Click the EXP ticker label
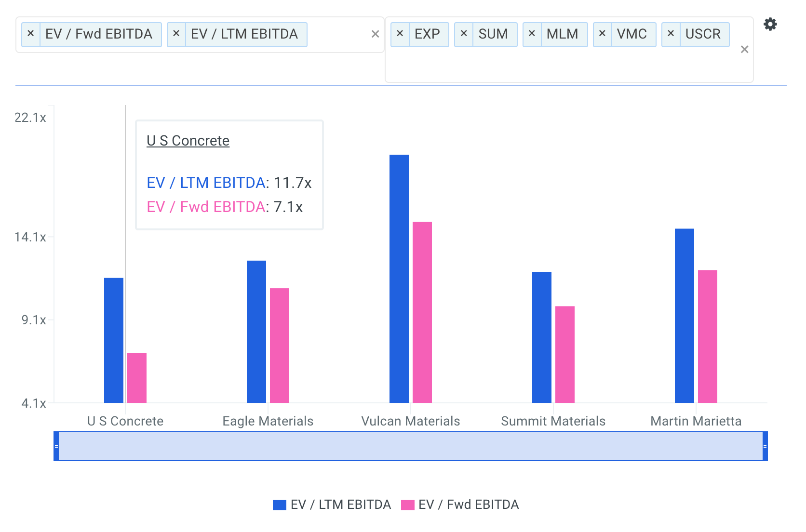This screenshot has width=806, height=532. tap(427, 34)
